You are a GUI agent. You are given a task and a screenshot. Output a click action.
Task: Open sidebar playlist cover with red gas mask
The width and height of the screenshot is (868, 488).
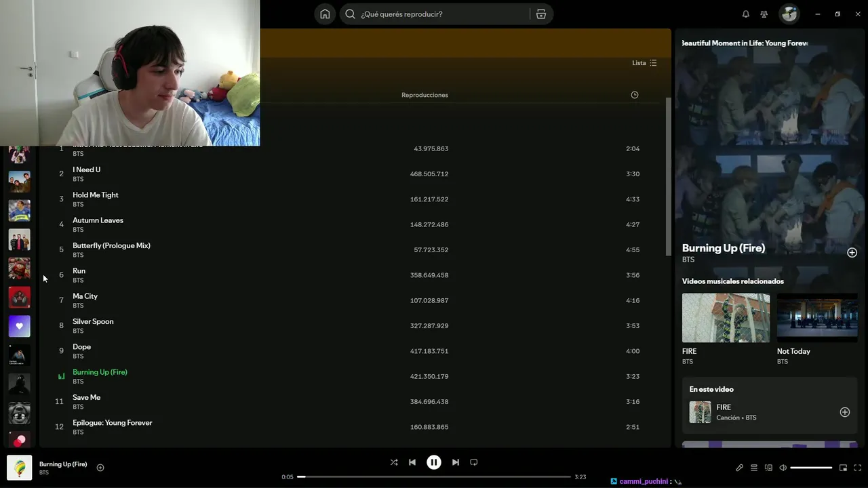[19, 298]
